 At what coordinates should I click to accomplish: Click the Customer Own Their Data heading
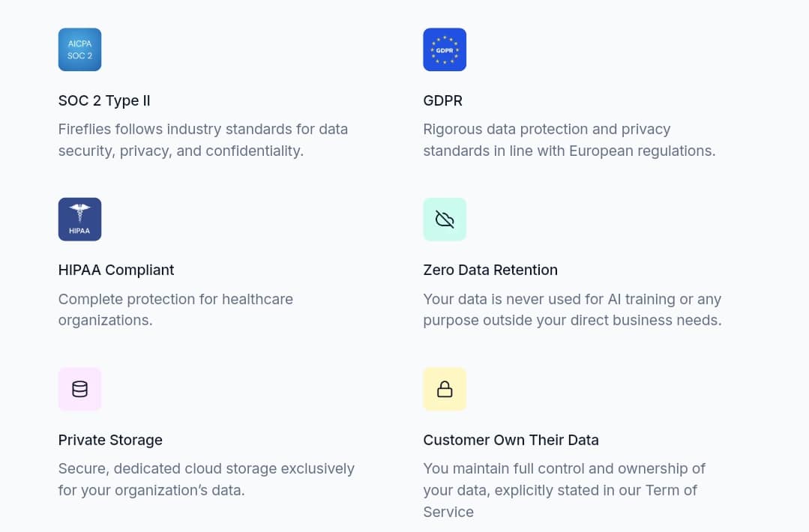pyautogui.click(x=511, y=440)
